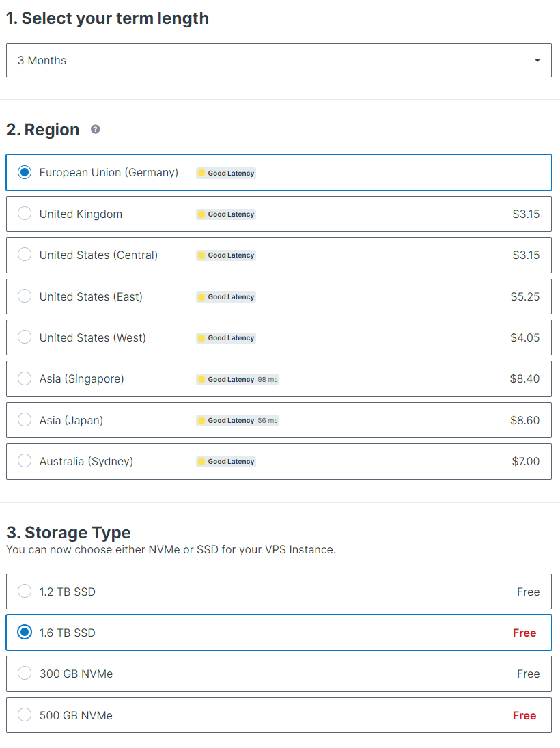Select United States (Central) region
Screen dimensions: 560x748
25,255
